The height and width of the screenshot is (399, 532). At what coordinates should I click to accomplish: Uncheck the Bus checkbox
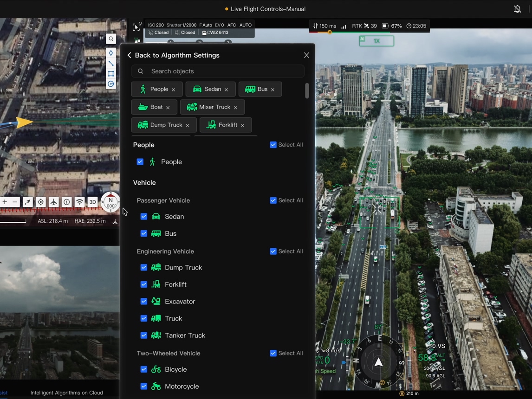144,233
